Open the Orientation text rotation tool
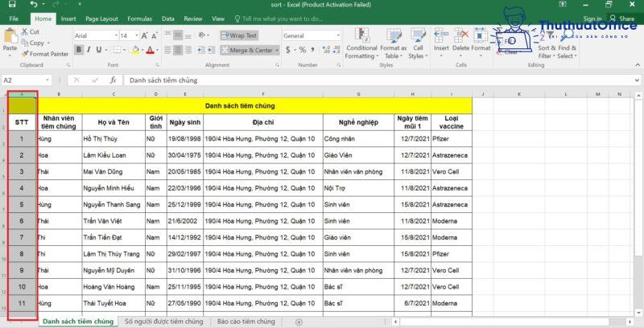 (x=201, y=35)
